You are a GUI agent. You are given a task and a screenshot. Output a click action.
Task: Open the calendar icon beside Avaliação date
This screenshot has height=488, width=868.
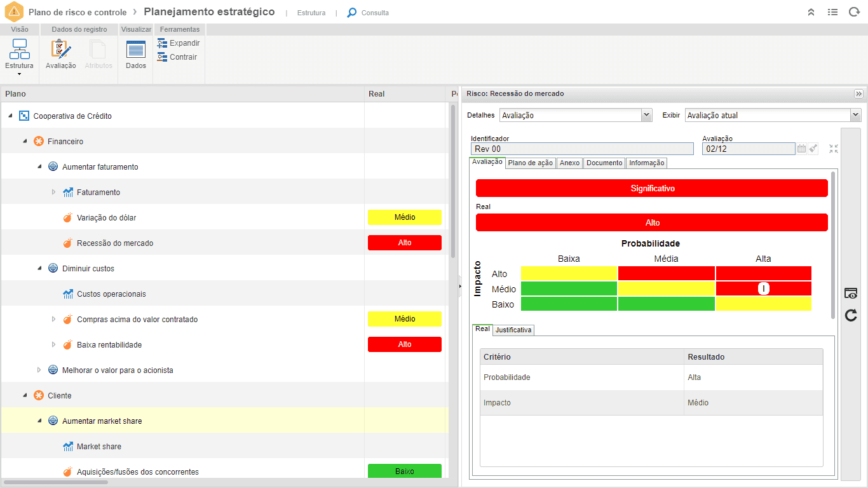(x=801, y=149)
